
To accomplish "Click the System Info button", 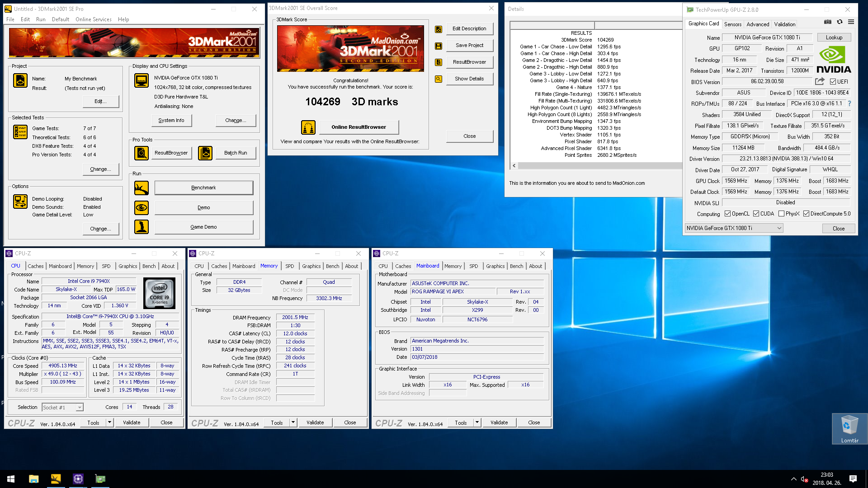I will click(x=171, y=121).
